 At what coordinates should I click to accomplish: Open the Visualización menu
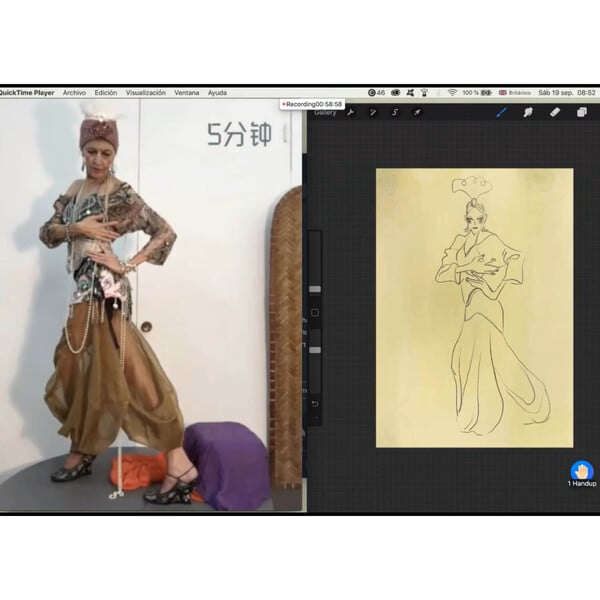[x=146, y=93]
